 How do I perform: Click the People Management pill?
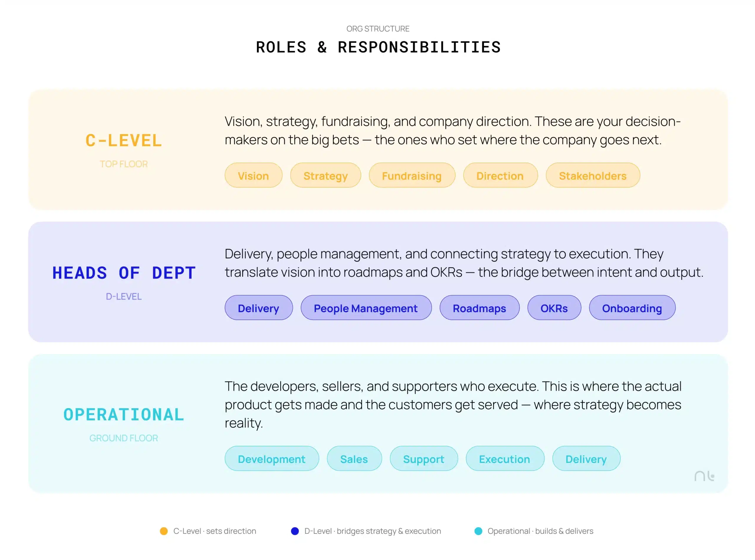(x=366, y=307)
